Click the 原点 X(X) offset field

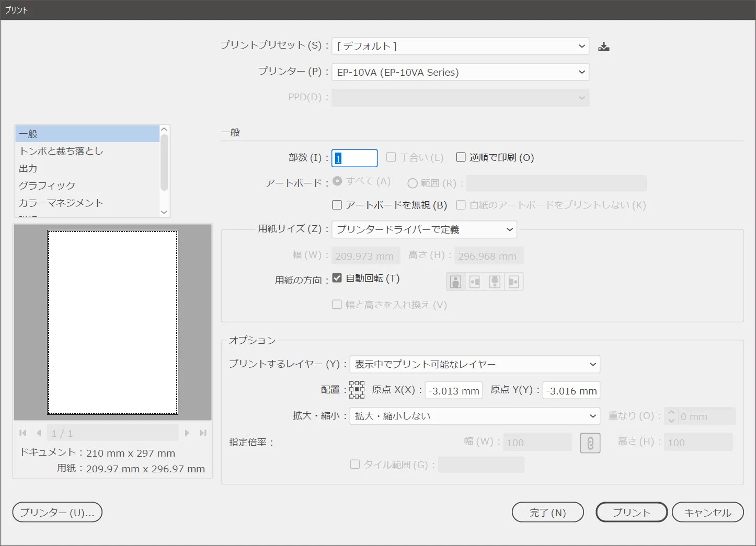[x=454, y=390]
